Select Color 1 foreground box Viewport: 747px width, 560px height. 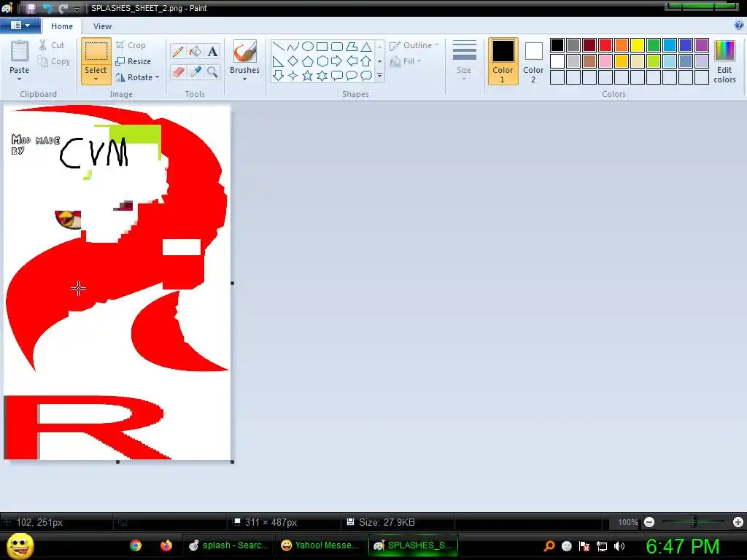coord(503,61)
